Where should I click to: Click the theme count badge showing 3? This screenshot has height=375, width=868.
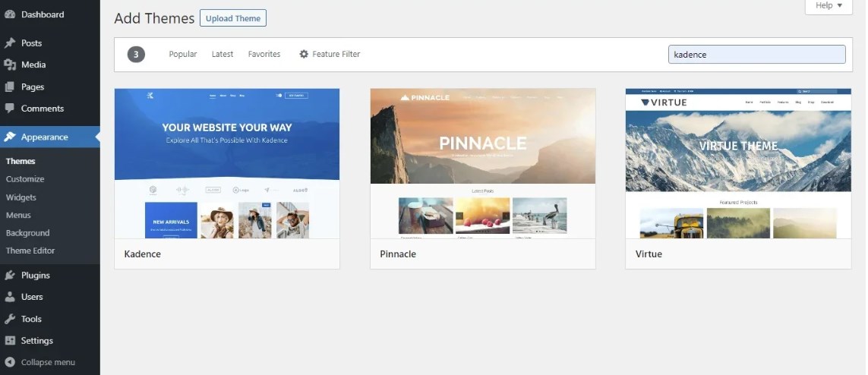coord(136,54)
